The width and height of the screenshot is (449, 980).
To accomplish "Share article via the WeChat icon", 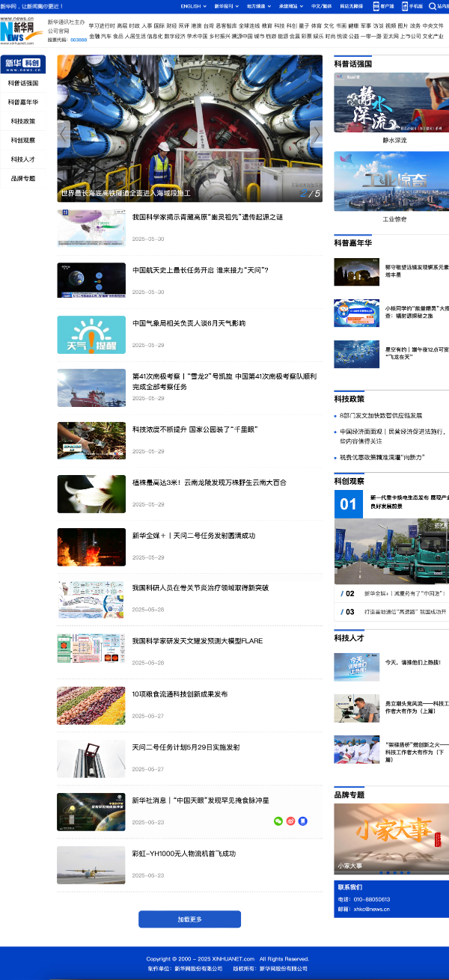I will pos(278,821).
